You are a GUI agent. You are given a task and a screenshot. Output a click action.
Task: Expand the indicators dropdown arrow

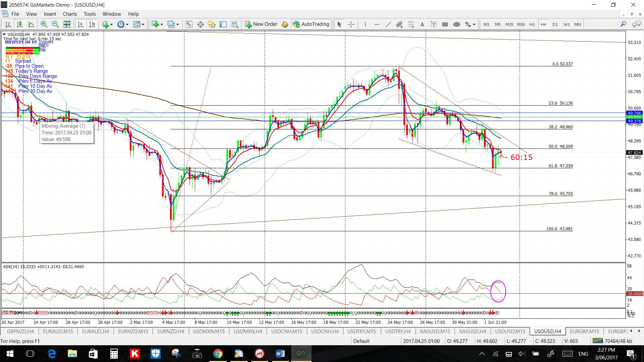[111, 24]
